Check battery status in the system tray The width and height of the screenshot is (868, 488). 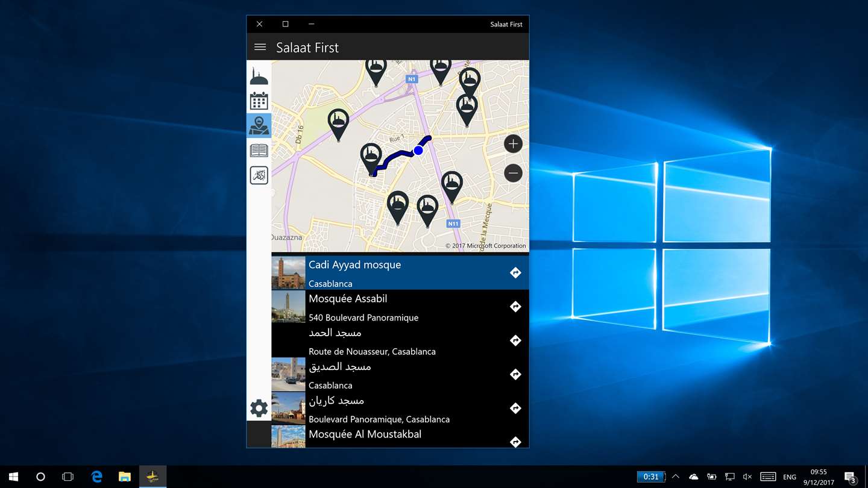point(712,477)
